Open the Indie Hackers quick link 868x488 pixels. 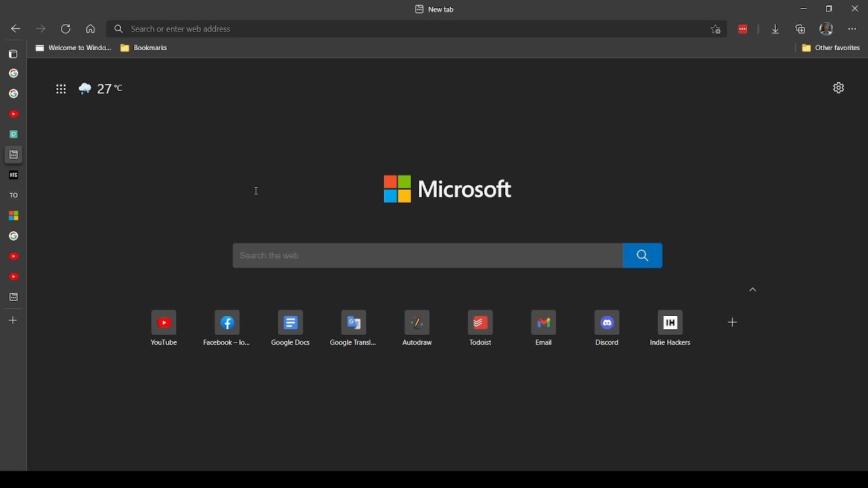point(671,329)
